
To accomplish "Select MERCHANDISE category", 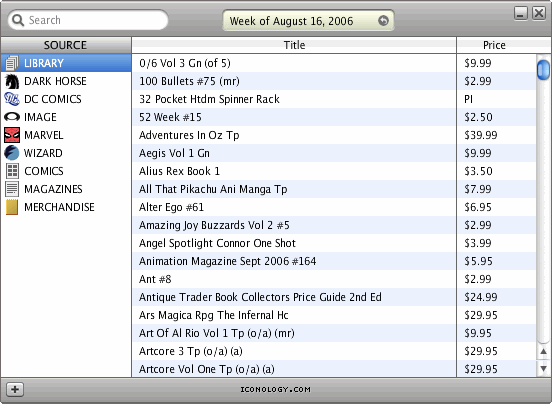I will point(66,207).
